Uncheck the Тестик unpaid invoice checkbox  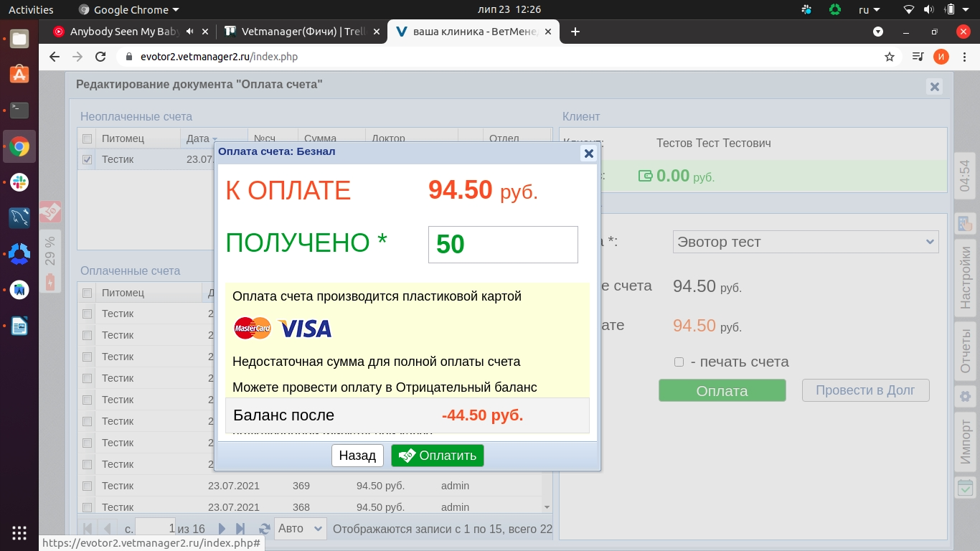coord(88,160)
